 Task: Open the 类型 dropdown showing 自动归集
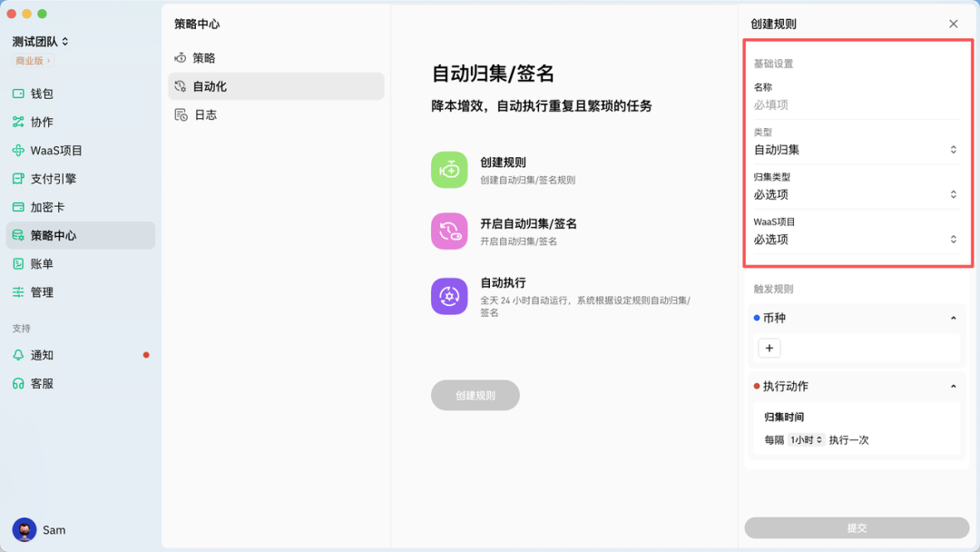[x=856, y=149]
